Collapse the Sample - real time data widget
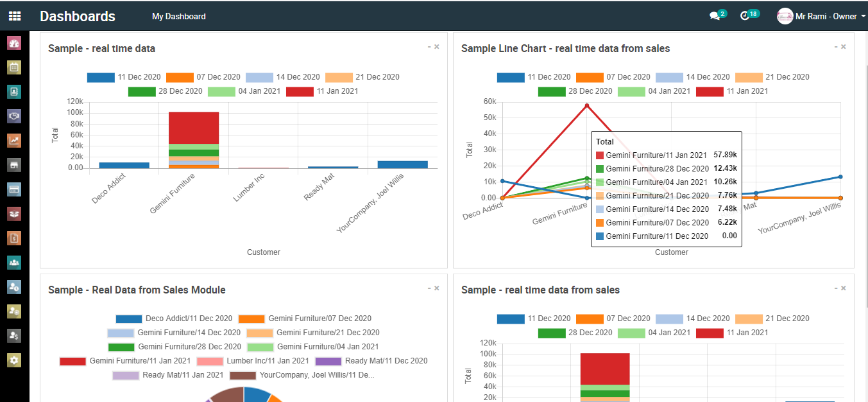The width and height of the screenshot is (868, 402). pos(429,46)
